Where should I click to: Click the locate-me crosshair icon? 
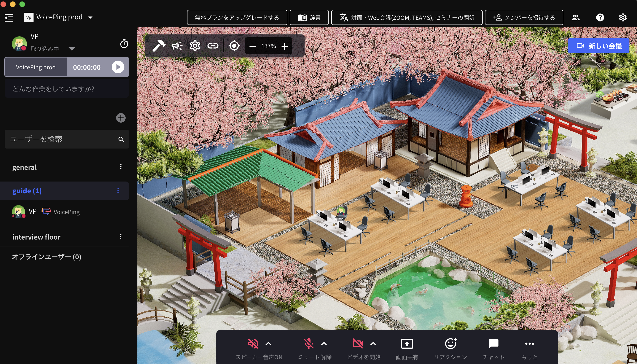(x=234, y=46)
